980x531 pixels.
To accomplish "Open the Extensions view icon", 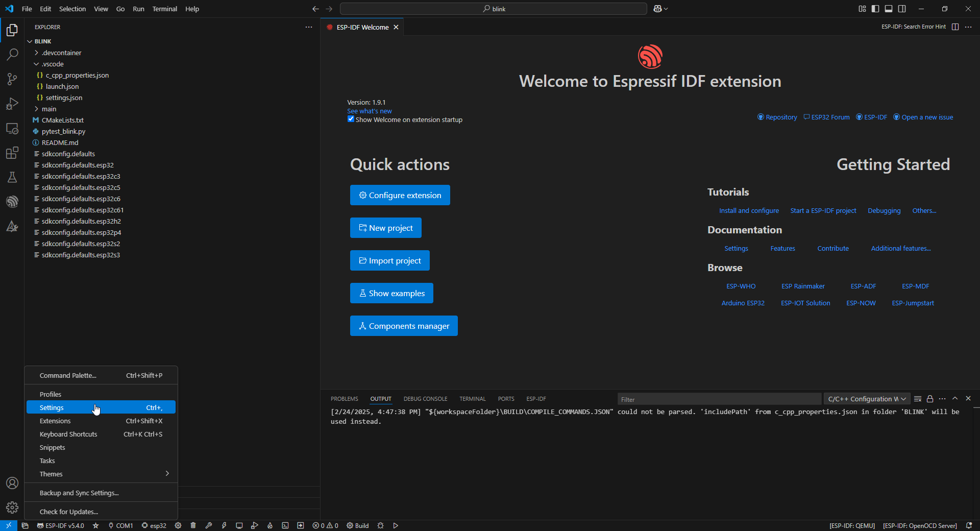I will click(x=12, y=153).
